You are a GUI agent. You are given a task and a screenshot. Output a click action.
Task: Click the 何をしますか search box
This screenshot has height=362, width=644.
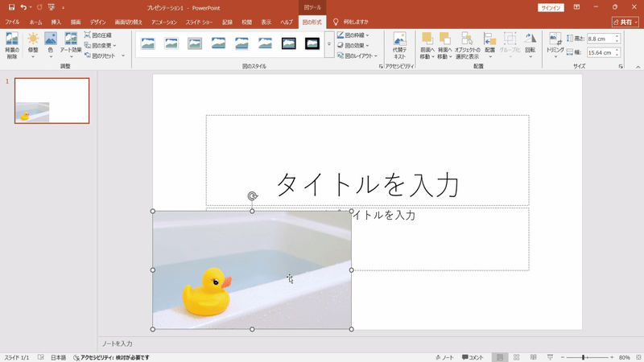pyautogui.click(x=356, y=22)
